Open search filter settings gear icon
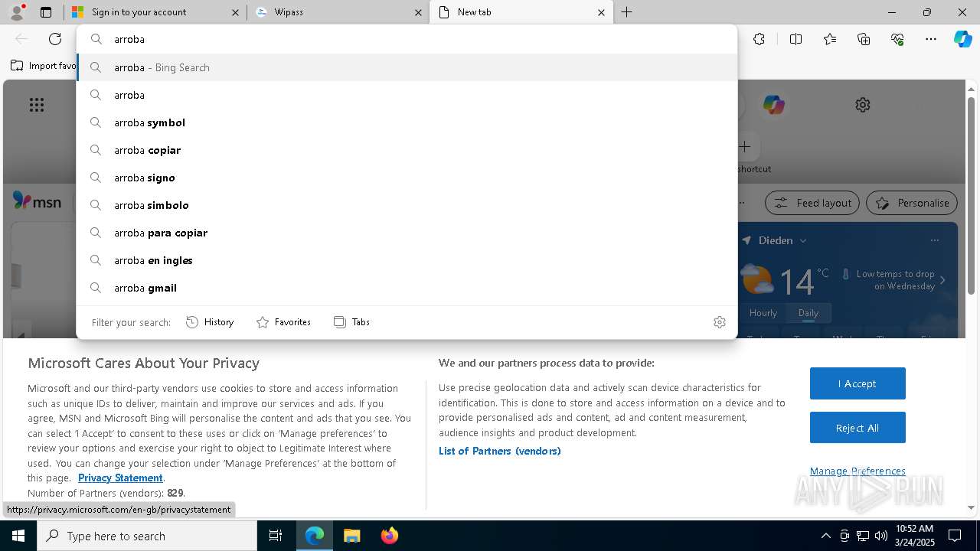The width and height of the screenshot is (980, 551). 719,322
